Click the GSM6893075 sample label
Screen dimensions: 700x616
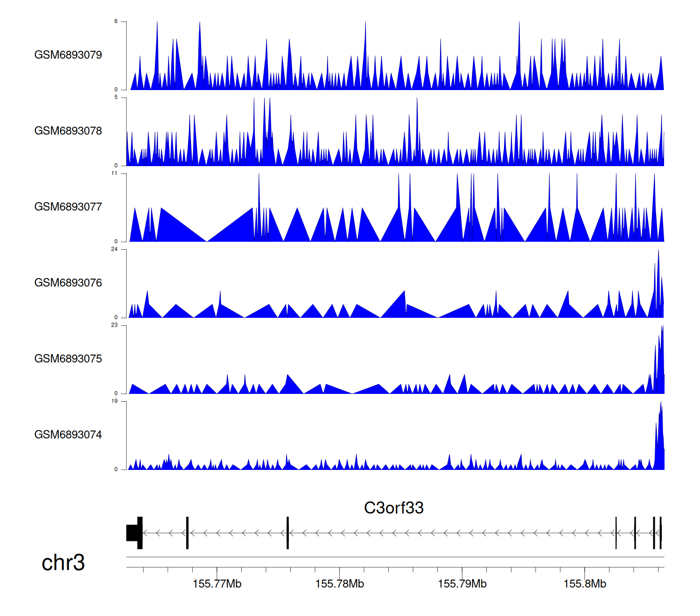pyautogui.click(x=68, y=359)
